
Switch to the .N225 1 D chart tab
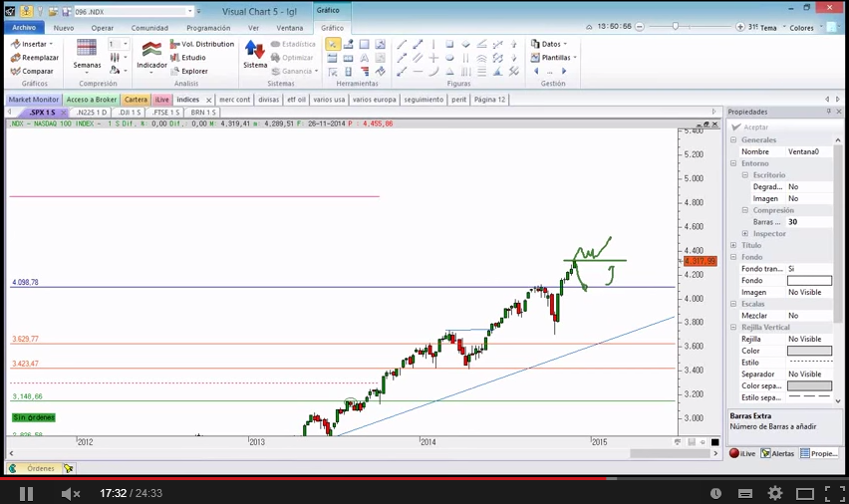92,113
